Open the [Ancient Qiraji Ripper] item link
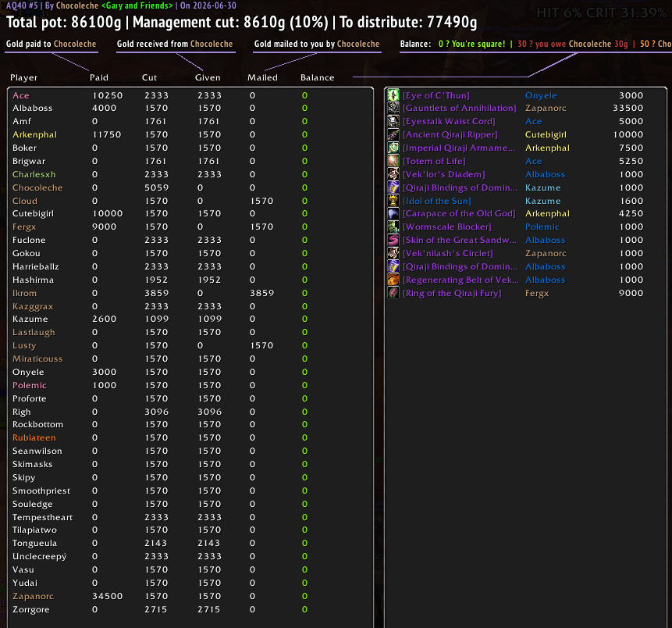The height and width of the screenshot is (628, 672). [450, 134]
